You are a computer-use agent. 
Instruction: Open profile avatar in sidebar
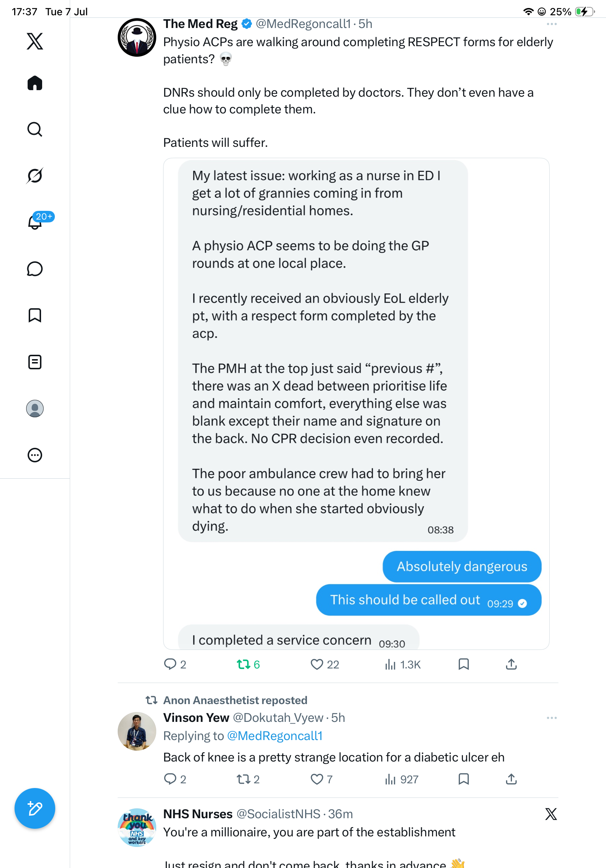coord(35,409)
